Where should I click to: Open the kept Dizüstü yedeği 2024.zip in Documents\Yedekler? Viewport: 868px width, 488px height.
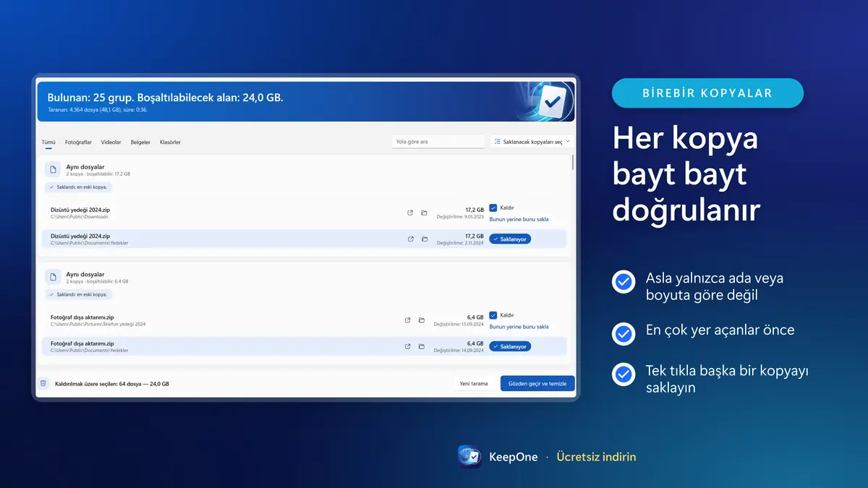click(x=410, y=239)
